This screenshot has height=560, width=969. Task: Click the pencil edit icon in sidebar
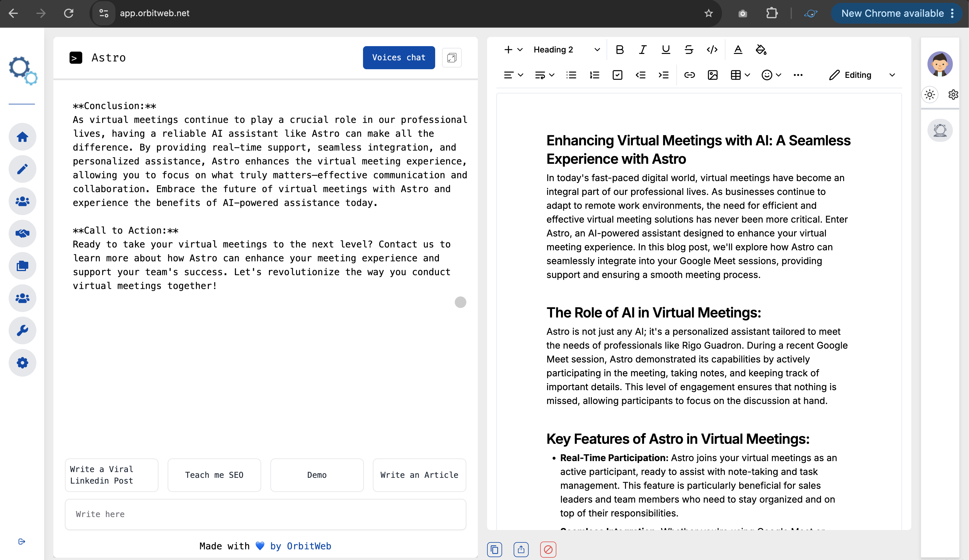point(22,169)
